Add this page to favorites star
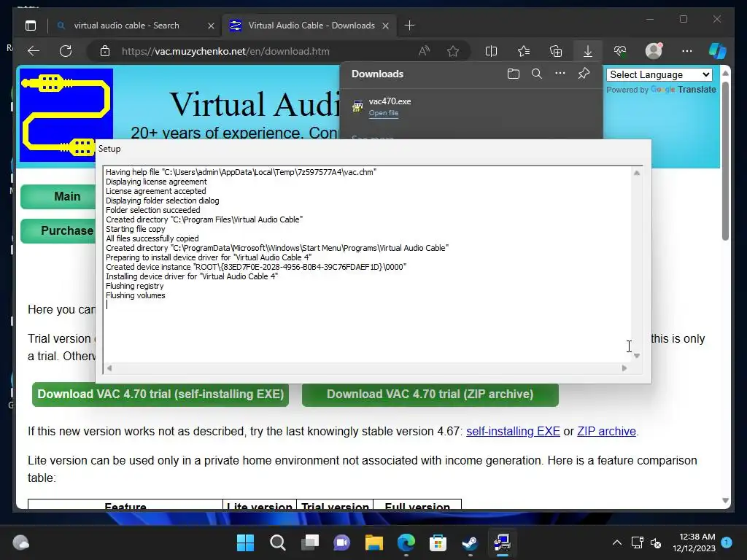The width and height of the screenshot is (747, 560). click(x=453, y=51)
